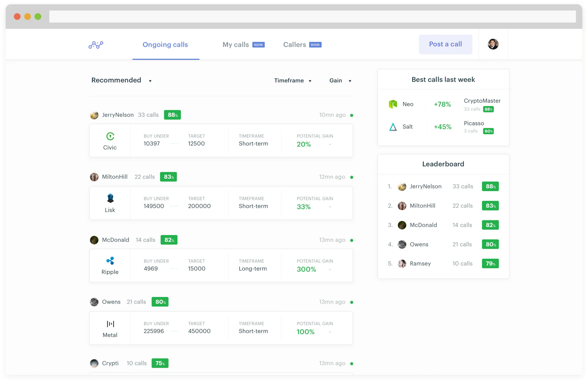588x382 pixels.
Task: Click the Civic target value 12500
Action: click(x=196, y=144)
